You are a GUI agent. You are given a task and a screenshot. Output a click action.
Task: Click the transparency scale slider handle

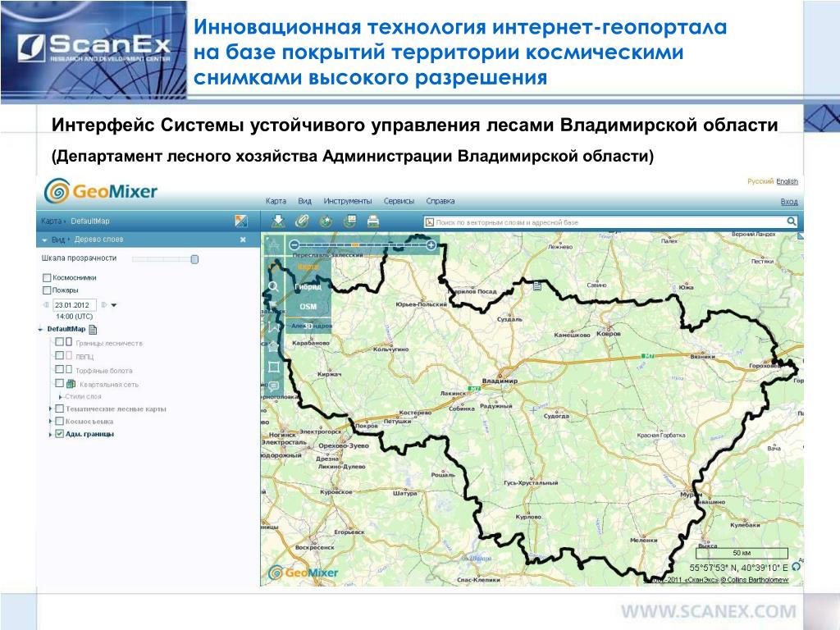[x=194, y=259]
